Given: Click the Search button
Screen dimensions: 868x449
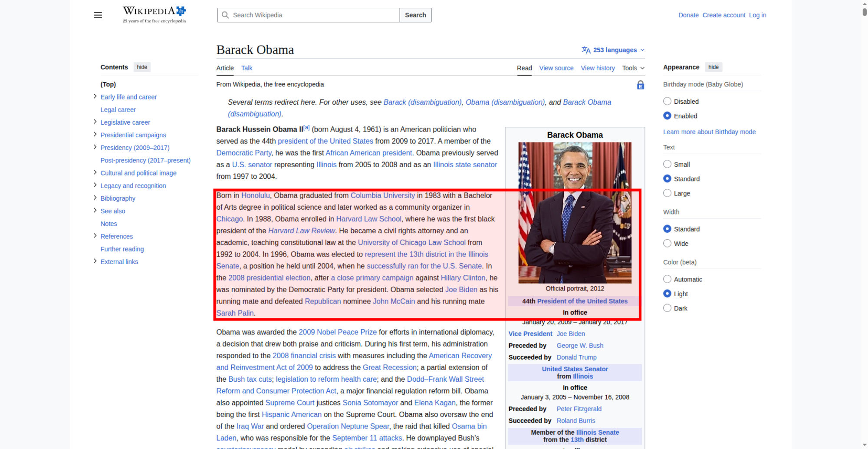Looking at the screenshot, I should coord(415,15).
